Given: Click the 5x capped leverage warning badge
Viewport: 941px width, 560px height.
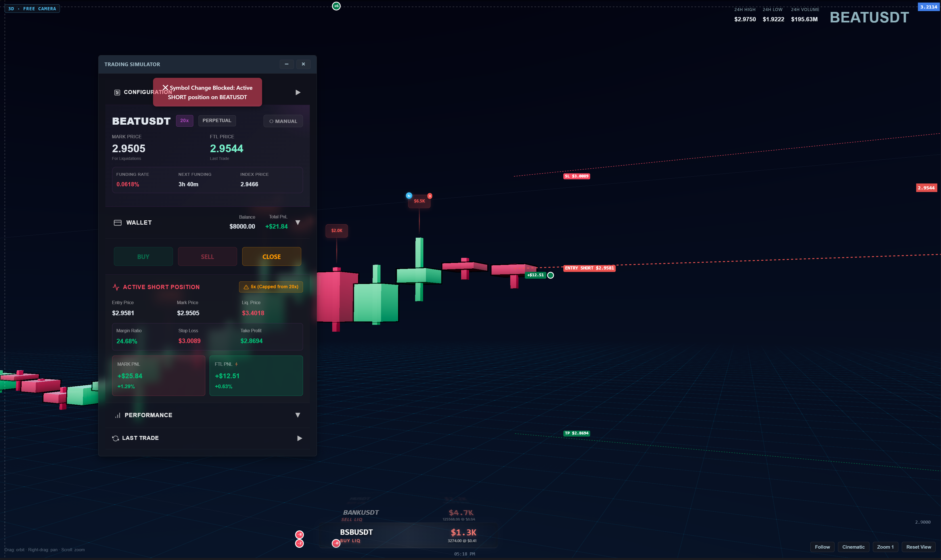Looking at the screenshot, I should [271, 287].
